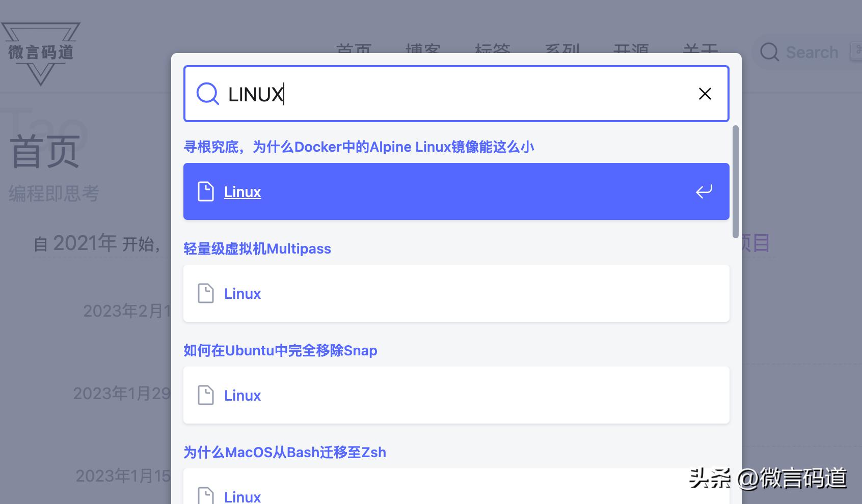Click the 编程即思考 subtitle text
Image resolution: width=862 pixels, height=504 pixels.
(x=53, y=193)
